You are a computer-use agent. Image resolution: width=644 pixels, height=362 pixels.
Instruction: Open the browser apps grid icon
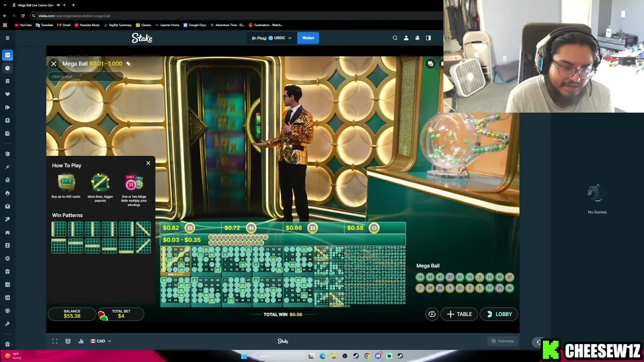(x=5, y=25)
